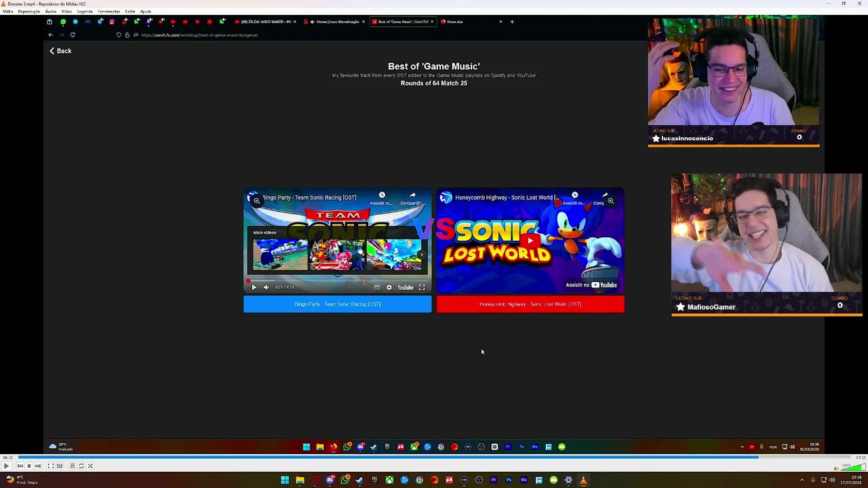Mute the Bingo Party YouTube video
Screen dimensions: 868x488
266,287
